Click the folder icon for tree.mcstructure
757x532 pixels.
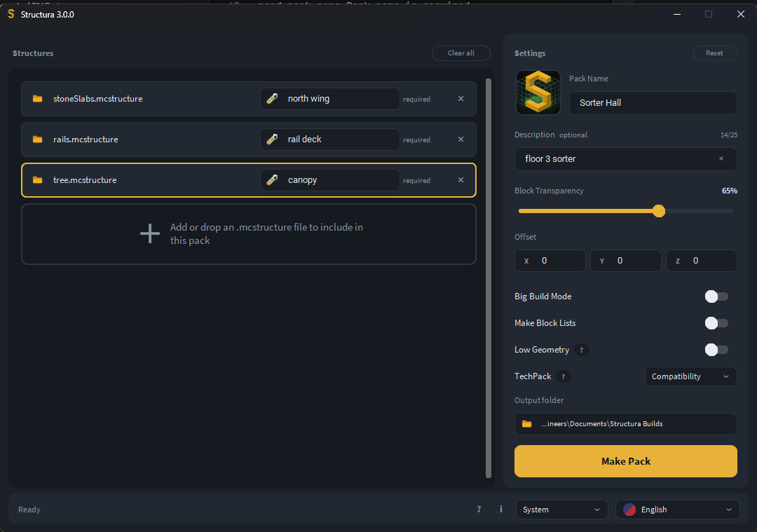[x=38, y=179]
